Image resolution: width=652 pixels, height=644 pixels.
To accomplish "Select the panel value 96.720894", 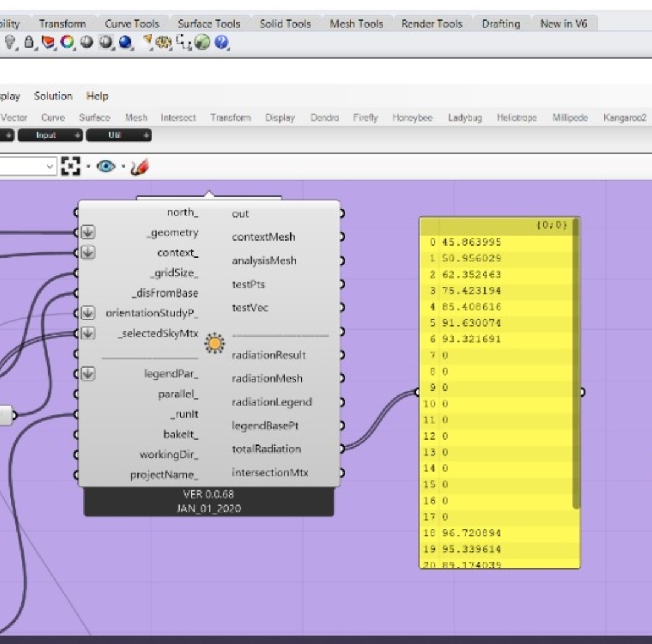I will tap(471, 533).
